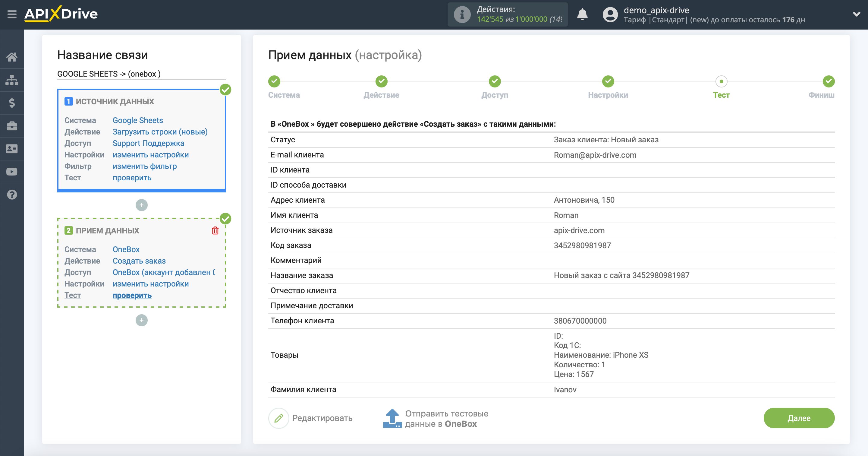Open the OneBox system link
The width and height of the screenshot is (868, 456).
(x=126, y=250)
